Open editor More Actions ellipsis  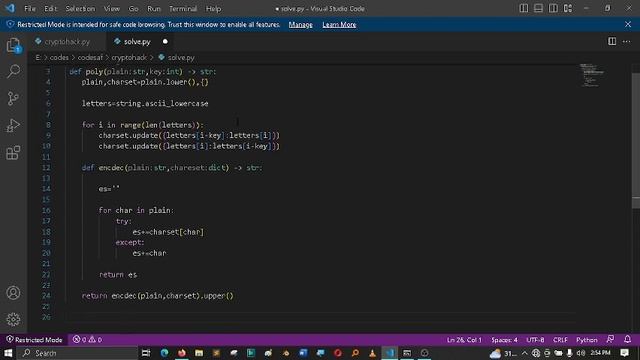click(x=627, y=41)
